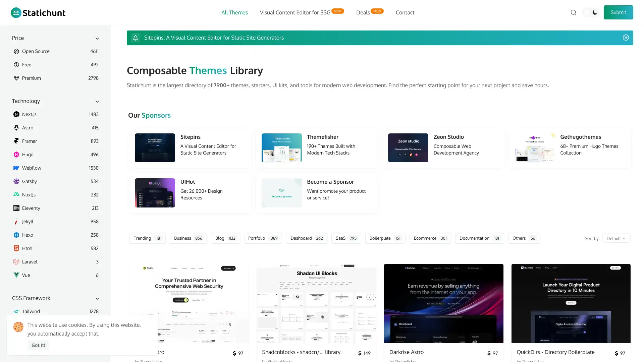Click the Free price dollar icon
Screen dimensions: 644x362
16,65
